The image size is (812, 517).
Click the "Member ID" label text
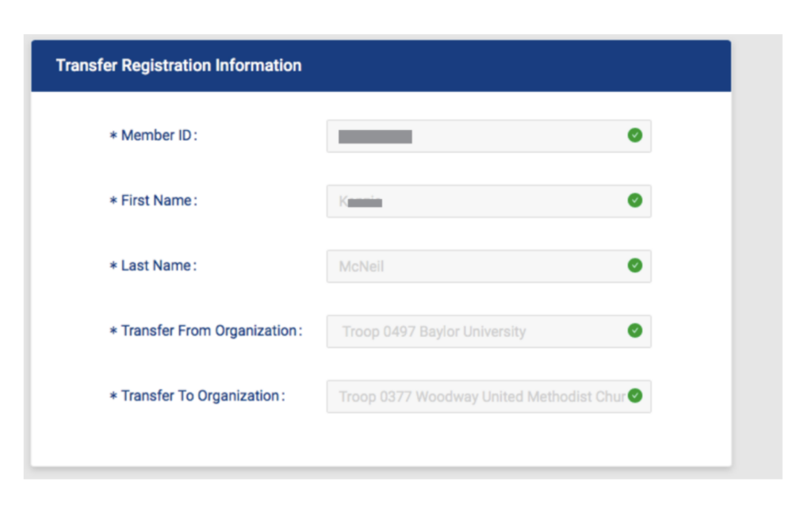tap(157, 136)
